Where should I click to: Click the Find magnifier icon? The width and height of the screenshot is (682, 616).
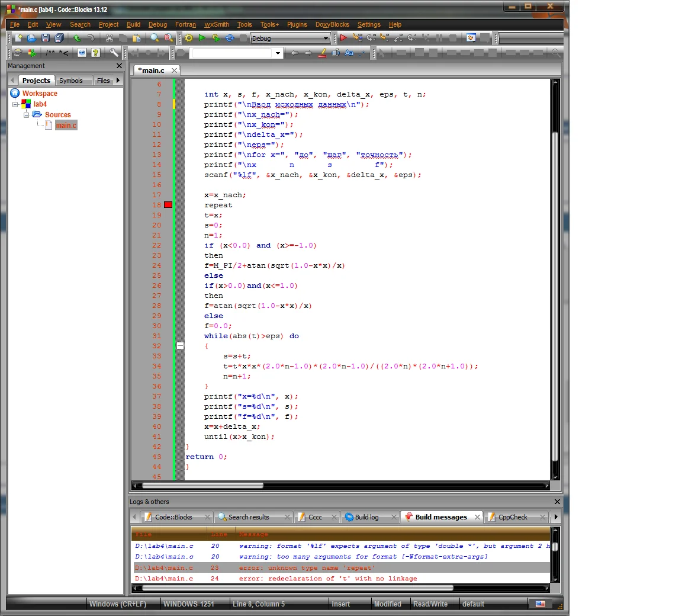pos(155,38)
